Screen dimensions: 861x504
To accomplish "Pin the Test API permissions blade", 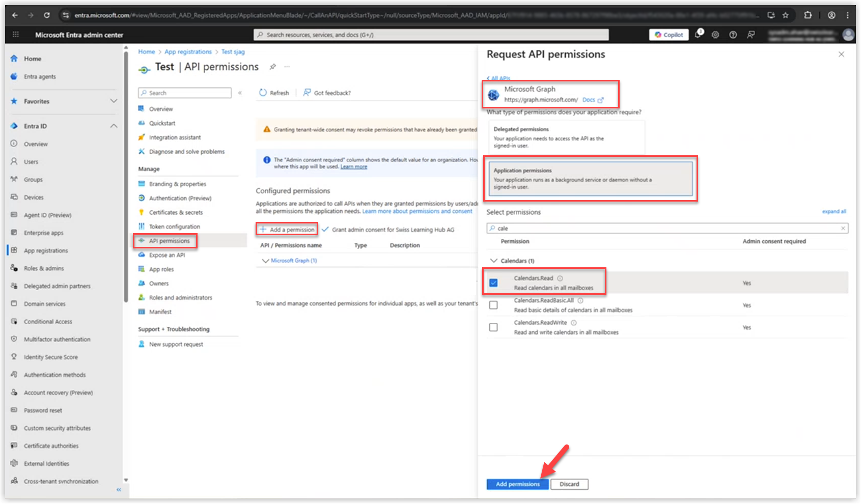I will coord(273,67).
